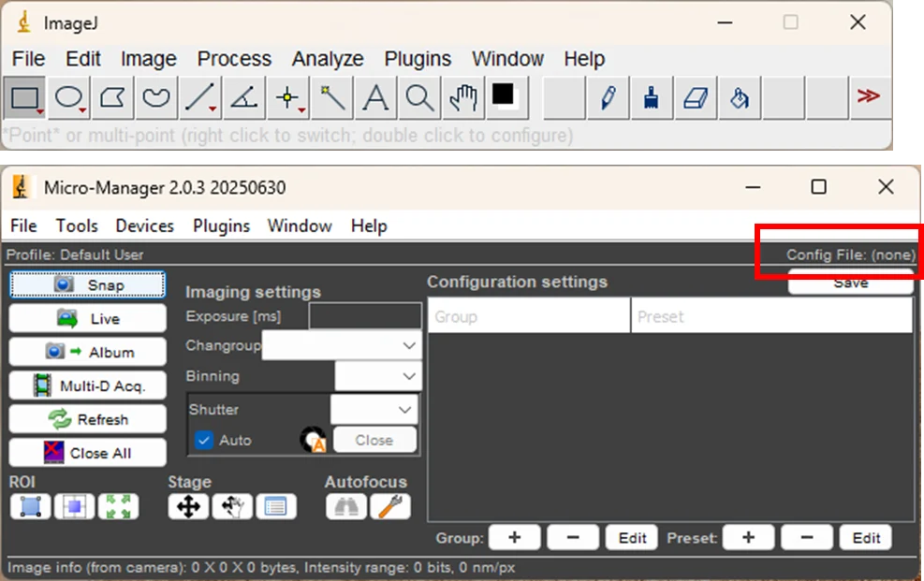Open the Image menu

pos(149,59)
